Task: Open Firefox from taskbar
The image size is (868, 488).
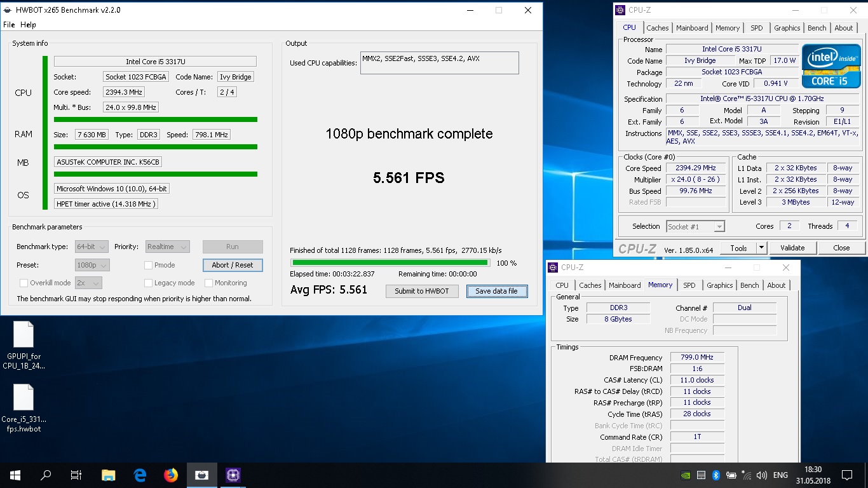Action: point(171,475)
